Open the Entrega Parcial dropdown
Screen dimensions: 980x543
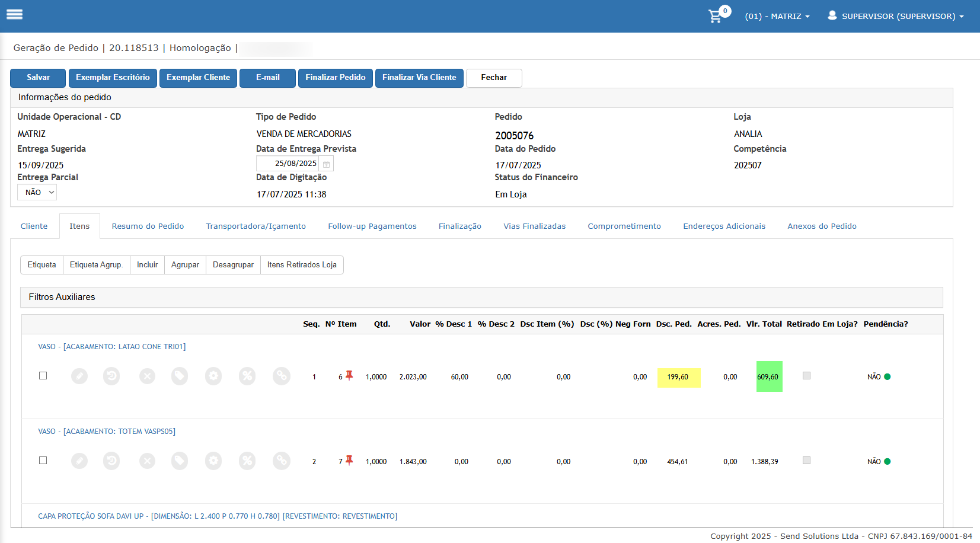click(37, 193)
